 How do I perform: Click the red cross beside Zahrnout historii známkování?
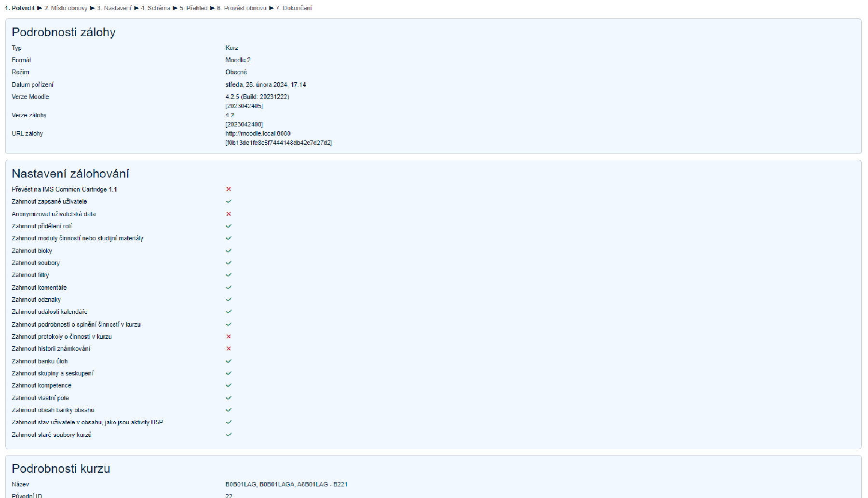click(229, 348)
